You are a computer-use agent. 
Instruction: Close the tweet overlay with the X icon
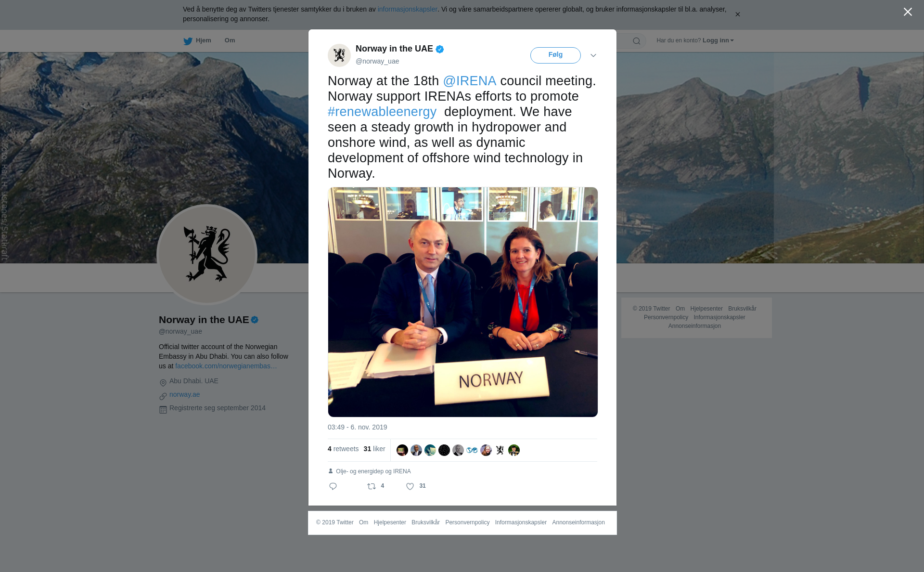point(908,12)
